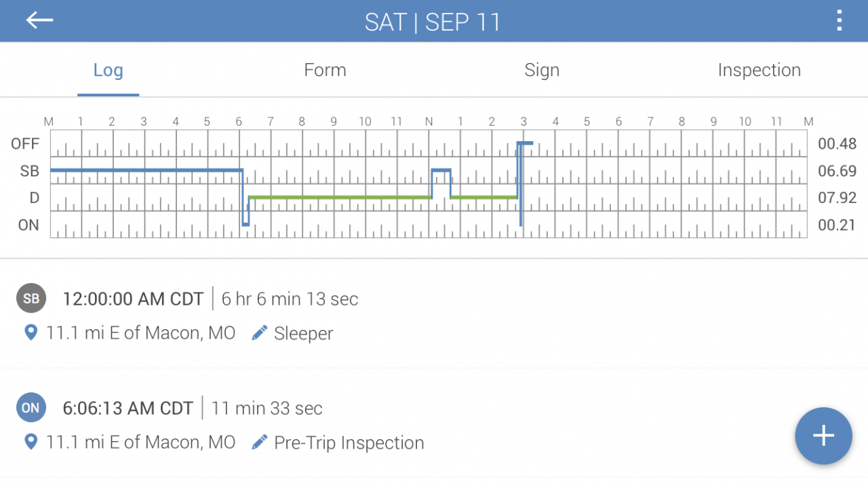This screenshot has width=868, height=488.
Task: Click the green driving line on graph
Action: 339,198
